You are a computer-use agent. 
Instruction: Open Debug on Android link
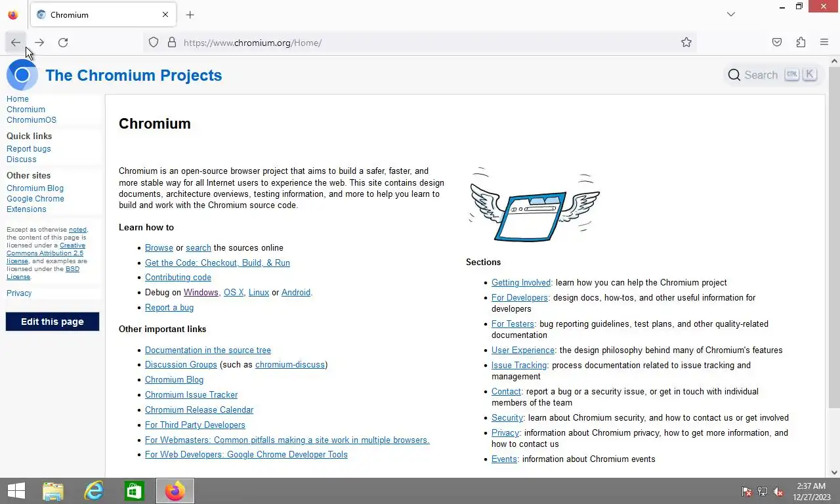click(x=296, y=293)
